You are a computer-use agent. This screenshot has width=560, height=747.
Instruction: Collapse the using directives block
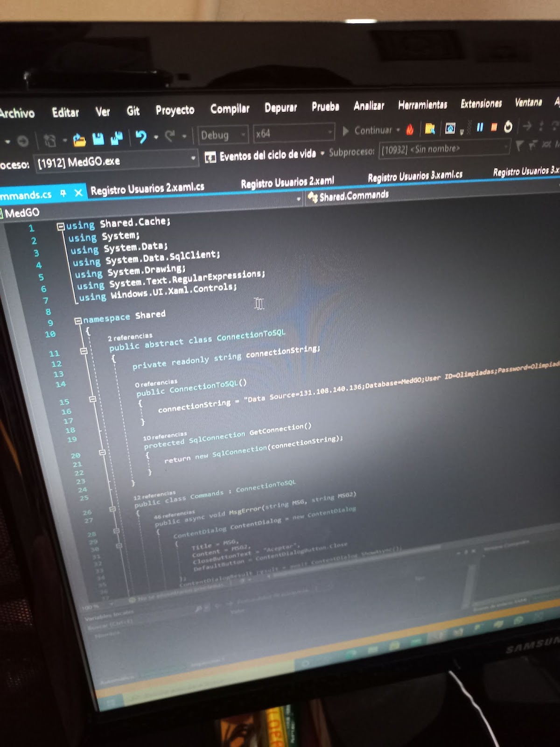click(60, 227)
